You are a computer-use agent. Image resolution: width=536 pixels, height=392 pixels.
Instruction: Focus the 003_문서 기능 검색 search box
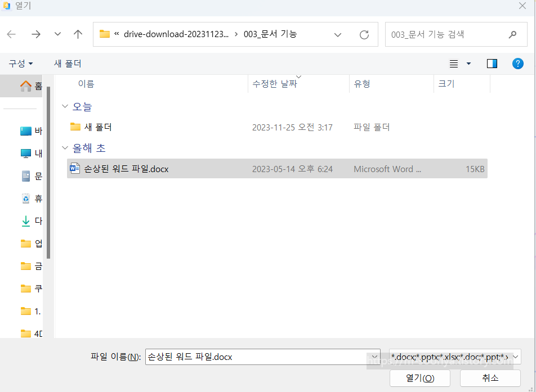[x=456, y=34]
